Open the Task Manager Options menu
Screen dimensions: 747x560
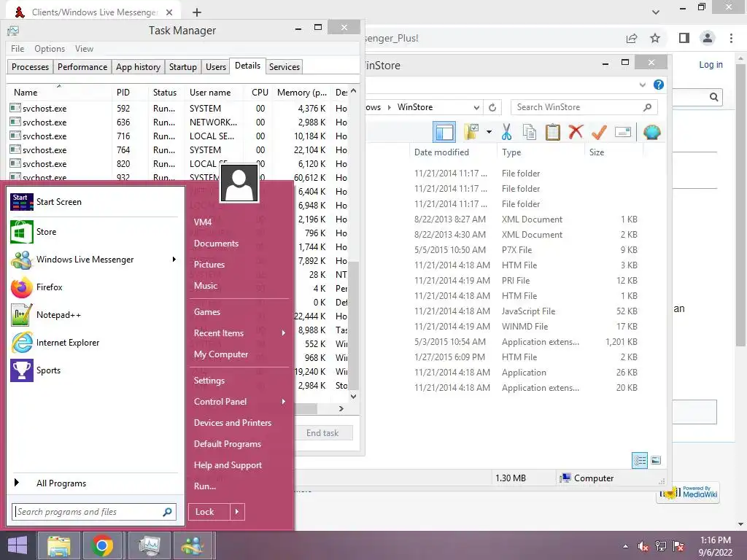50,49
